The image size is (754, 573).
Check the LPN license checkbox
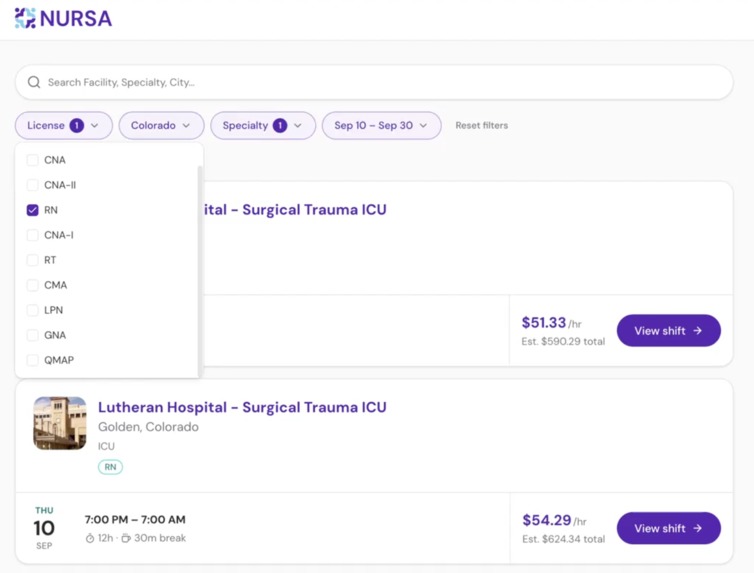click(32, 310)
